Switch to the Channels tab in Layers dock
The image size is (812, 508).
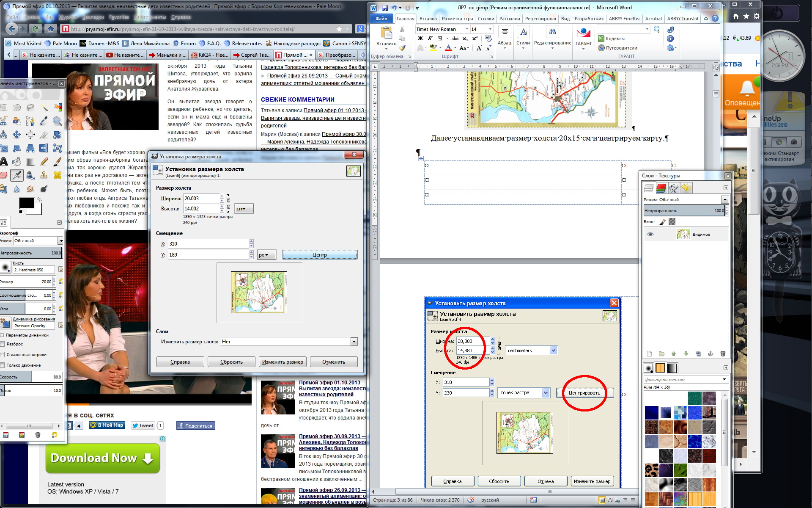[661, 188]
